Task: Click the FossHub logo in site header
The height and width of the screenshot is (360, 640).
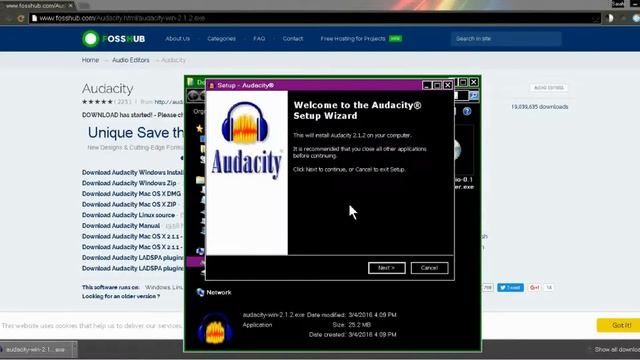Action: (x=113, y=39)
